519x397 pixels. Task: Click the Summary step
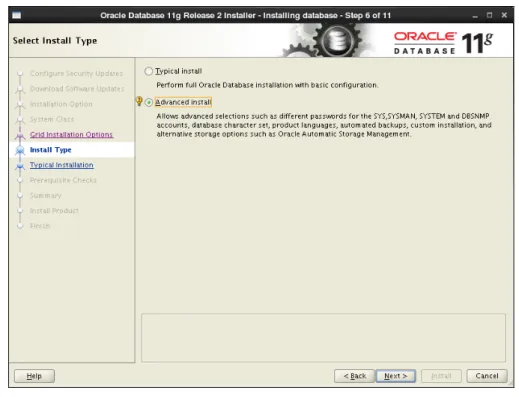coord(46,196)
